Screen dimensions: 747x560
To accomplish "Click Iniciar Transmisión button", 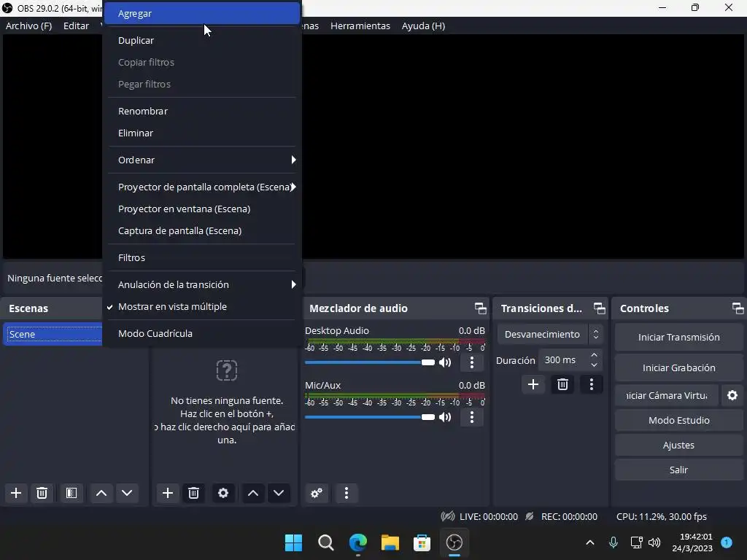I will [679, 337].
